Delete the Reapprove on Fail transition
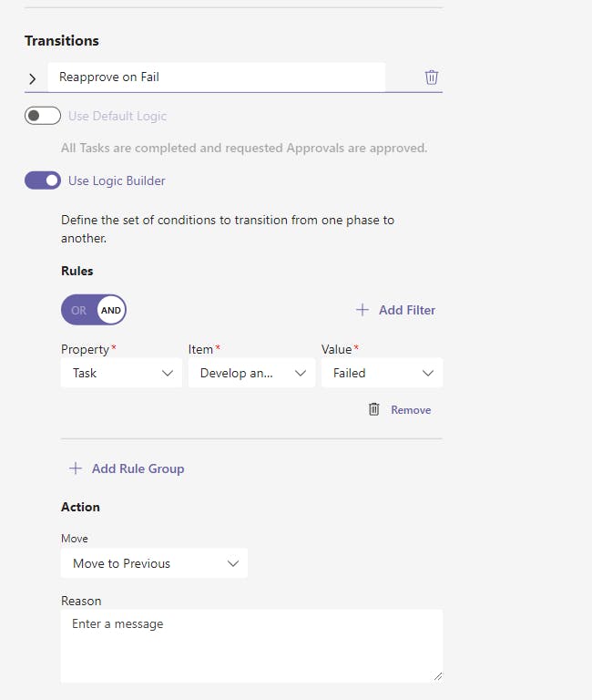The width and height of the screenshot is (592, 700). point(432,77)
